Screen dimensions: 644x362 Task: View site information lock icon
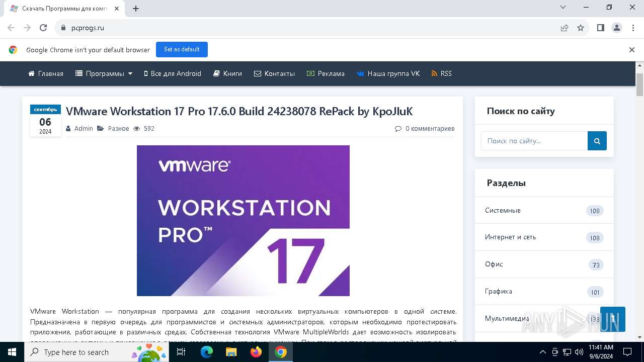tap(63, 28)
